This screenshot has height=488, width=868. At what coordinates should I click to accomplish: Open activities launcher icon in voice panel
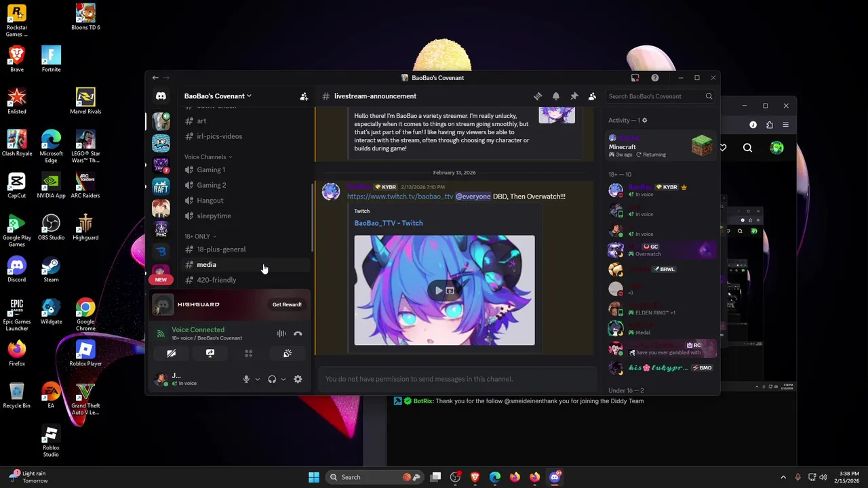[x=249, y=353]
